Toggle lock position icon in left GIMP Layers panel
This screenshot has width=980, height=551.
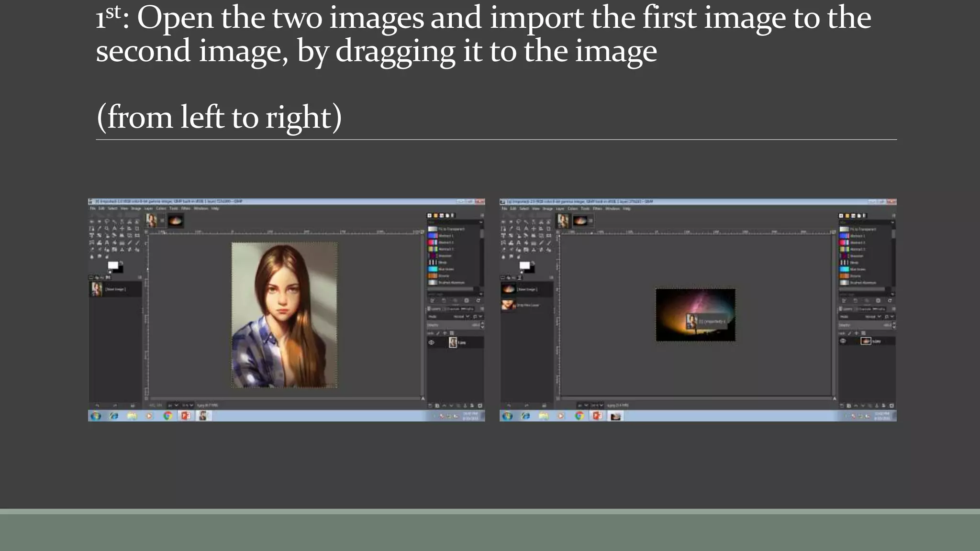pyautogui.click(x=445, y=333)
